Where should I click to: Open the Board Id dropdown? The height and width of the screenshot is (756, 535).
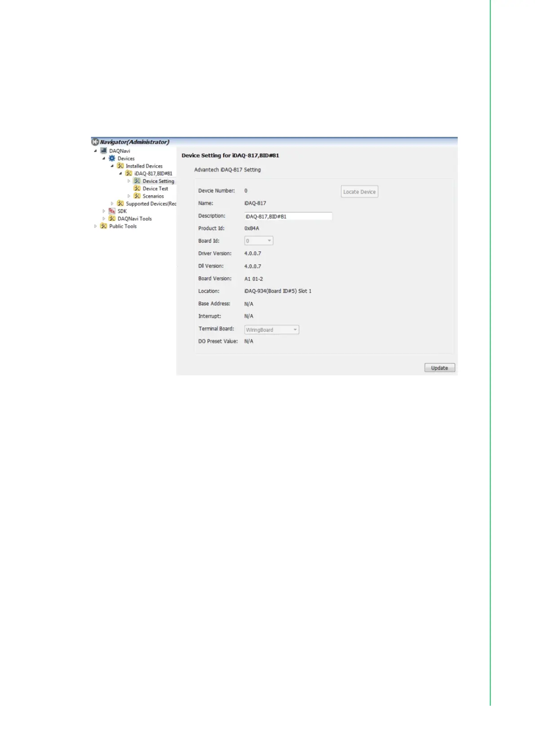259,241
